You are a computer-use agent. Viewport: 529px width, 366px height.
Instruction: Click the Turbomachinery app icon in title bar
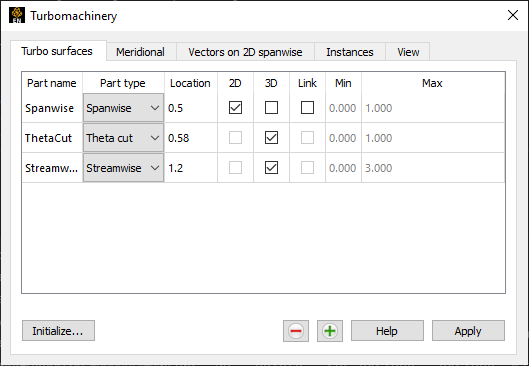pos(17,16)
